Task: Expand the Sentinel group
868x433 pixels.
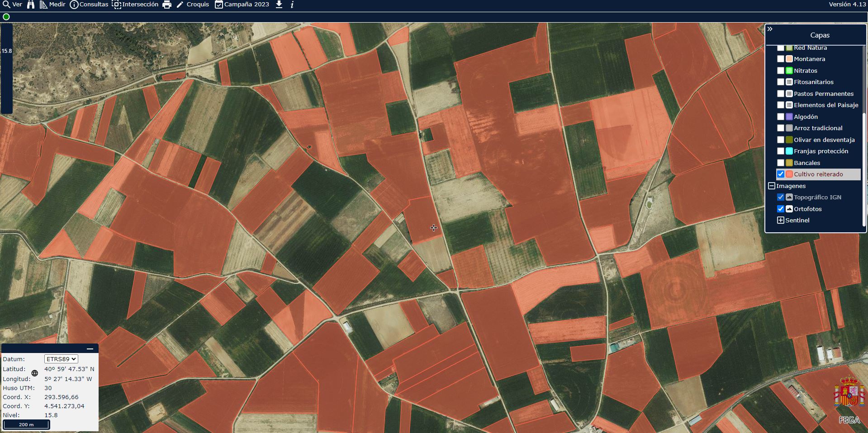Action: [x=781, y=220]
